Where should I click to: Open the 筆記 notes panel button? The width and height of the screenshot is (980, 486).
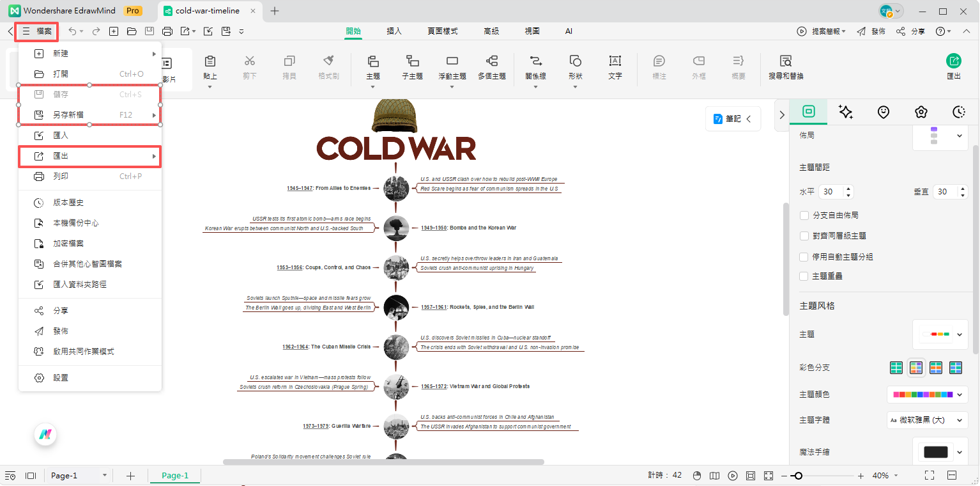[x=733, y=119]
